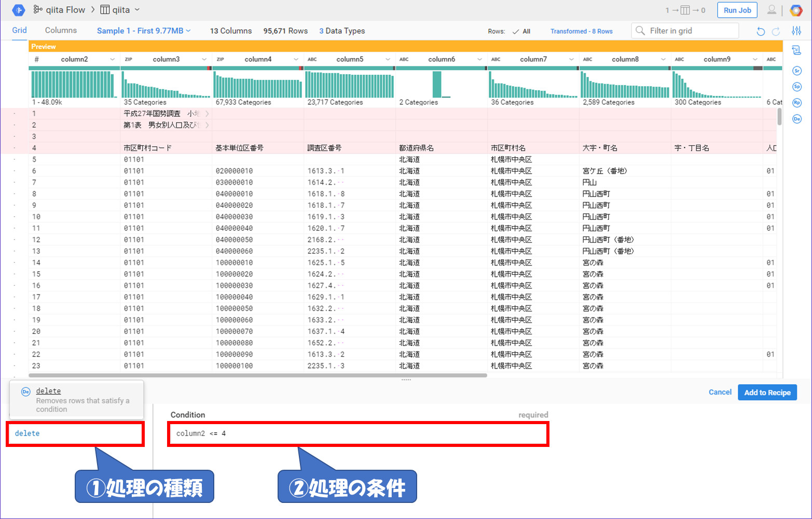The image size is (812, 519).
Task: Open the recipe panel scroll icon
Action: click(x=796, y=50)
